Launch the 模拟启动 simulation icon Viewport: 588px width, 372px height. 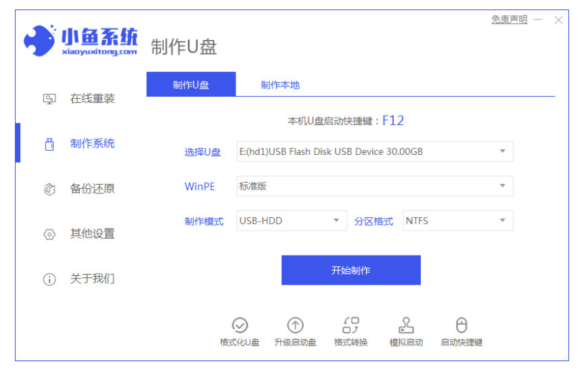[x=406, y=325]
